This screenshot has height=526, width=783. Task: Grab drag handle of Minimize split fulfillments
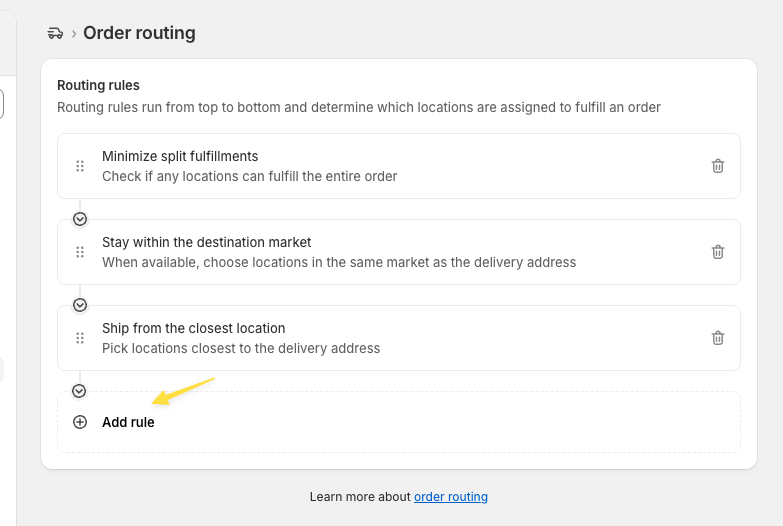80,166
